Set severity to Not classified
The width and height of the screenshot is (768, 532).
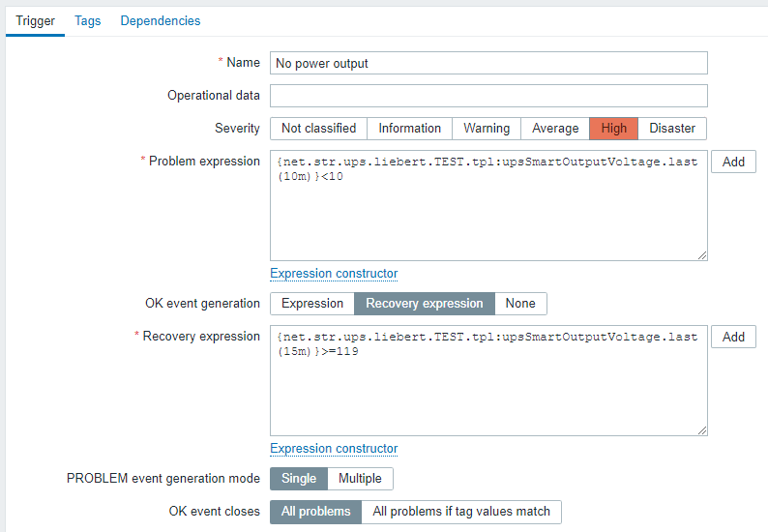[318, 129]
